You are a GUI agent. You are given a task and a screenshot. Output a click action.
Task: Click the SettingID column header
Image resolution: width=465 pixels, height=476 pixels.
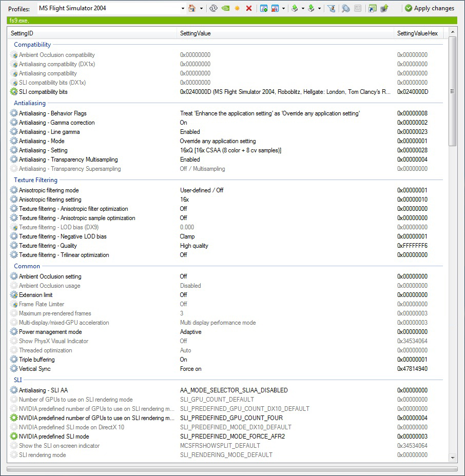point(92,33)
